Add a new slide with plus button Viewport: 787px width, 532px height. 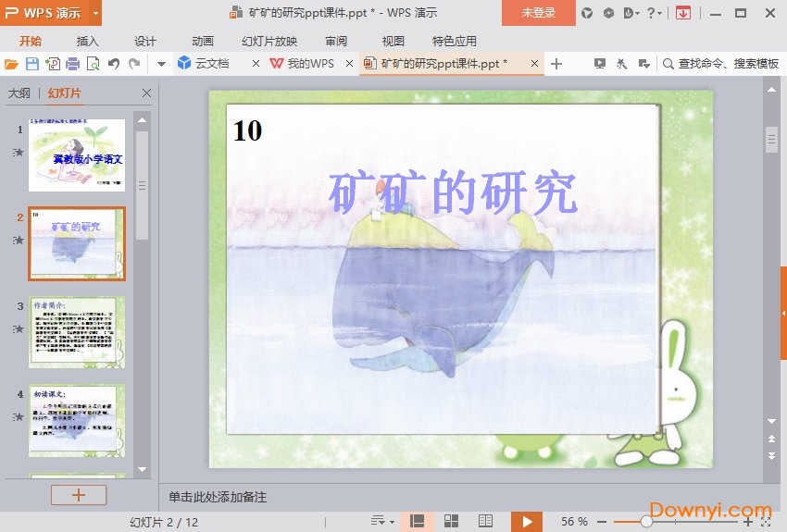pyautogui.click(x=79, y=495)
